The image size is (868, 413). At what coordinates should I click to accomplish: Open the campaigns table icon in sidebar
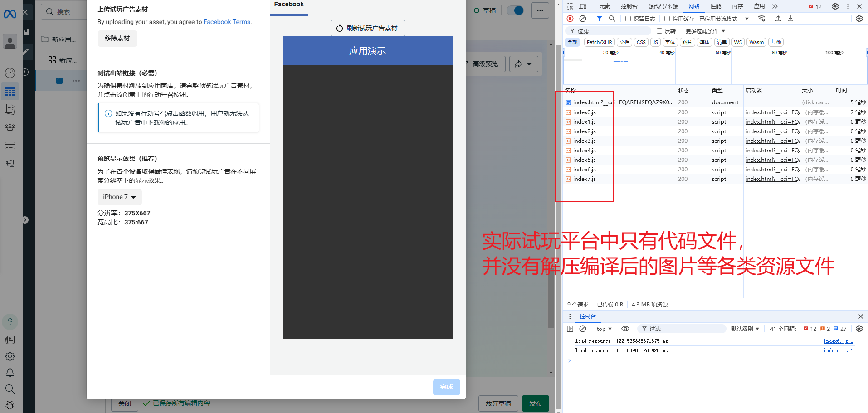coord(10,92)
